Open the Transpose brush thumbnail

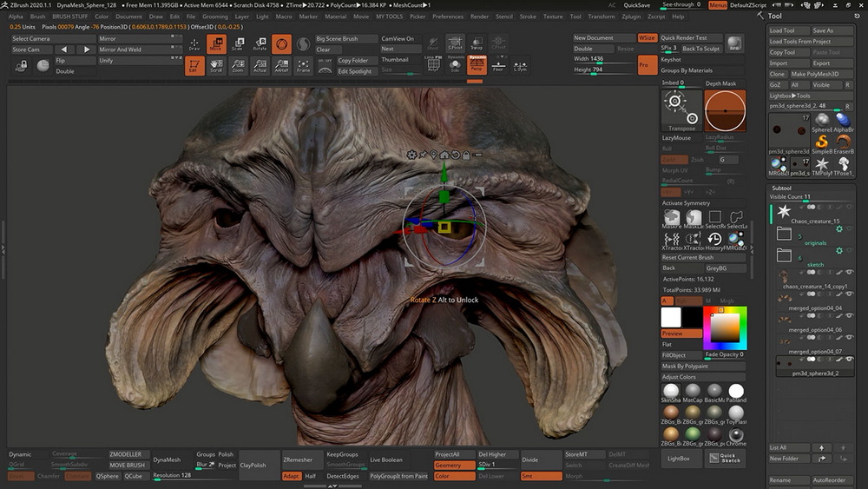[681, 111]
